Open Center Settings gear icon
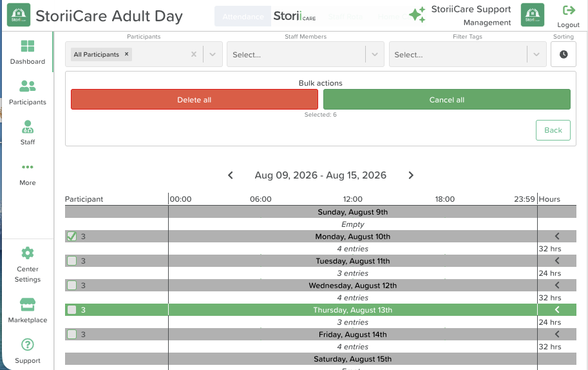Image resolution: width=588 pixels, height=370 pixels. (x=28, y=253)
